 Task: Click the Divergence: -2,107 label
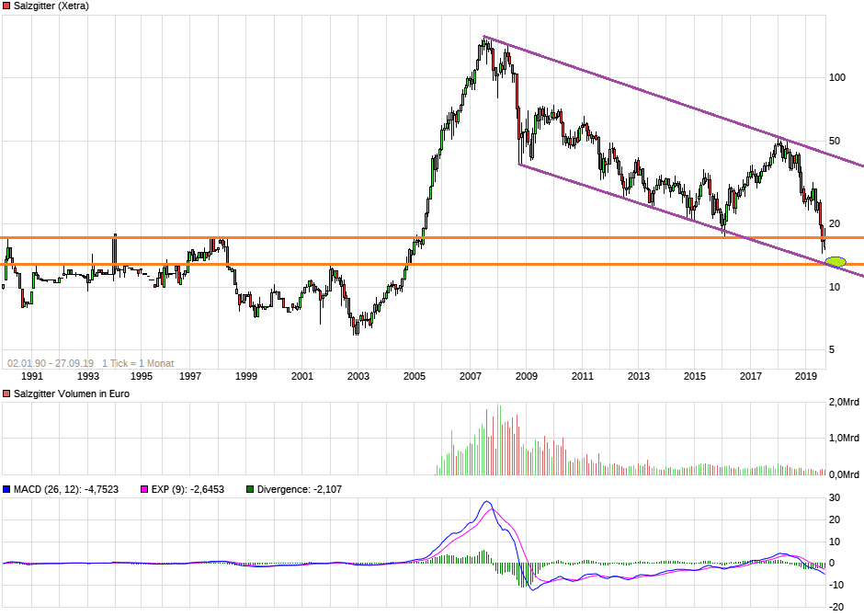tap(299, 489)
